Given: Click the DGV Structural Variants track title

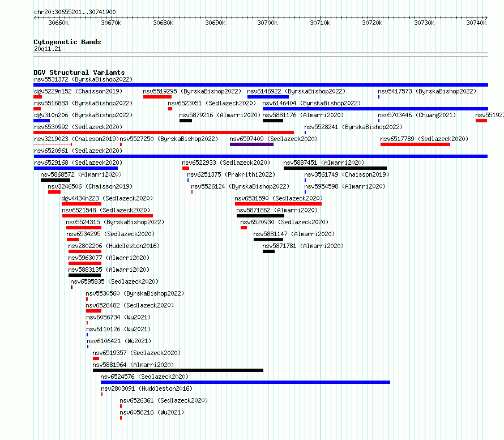Looking at the screenshot, I should click(x=79, y=72).
